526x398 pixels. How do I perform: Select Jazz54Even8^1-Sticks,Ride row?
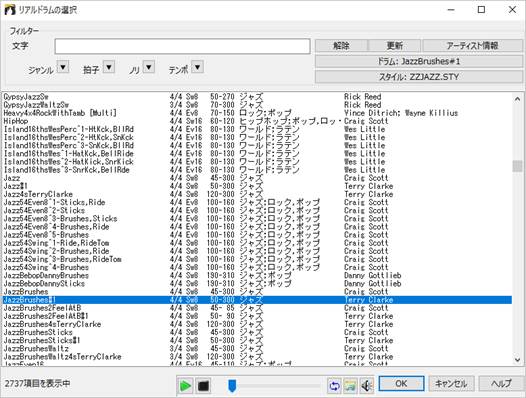[x=257, y=202]
